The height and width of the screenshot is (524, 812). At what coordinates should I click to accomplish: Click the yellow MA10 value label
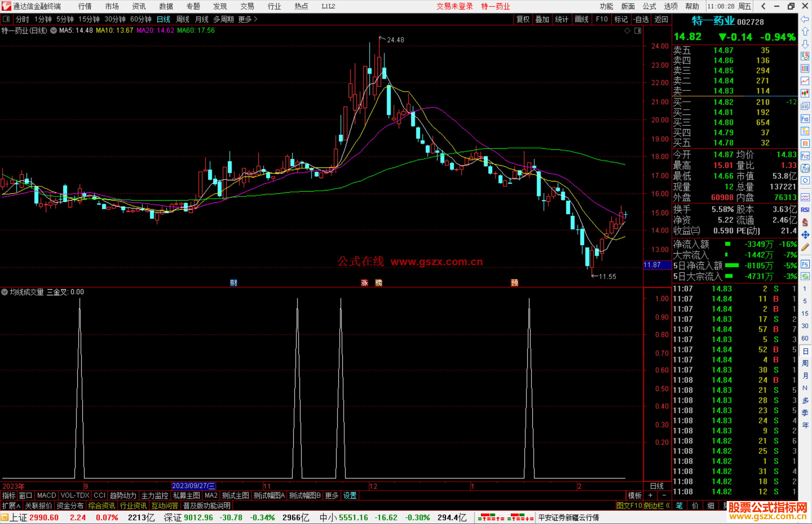(x=115, y=30)
